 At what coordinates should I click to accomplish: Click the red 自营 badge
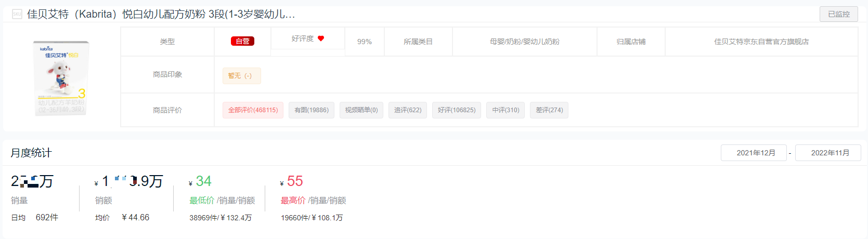(x=242, y=41)
